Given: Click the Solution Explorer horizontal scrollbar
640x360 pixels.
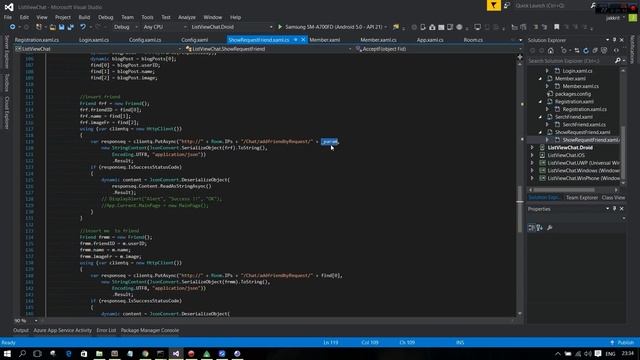Looking at the screenshot, I should click(563, 190).
